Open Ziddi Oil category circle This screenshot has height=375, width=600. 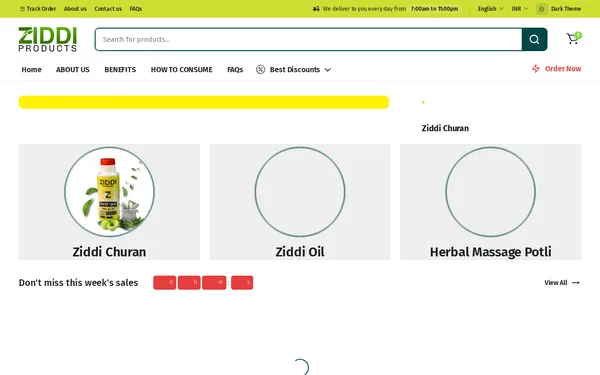300,192
